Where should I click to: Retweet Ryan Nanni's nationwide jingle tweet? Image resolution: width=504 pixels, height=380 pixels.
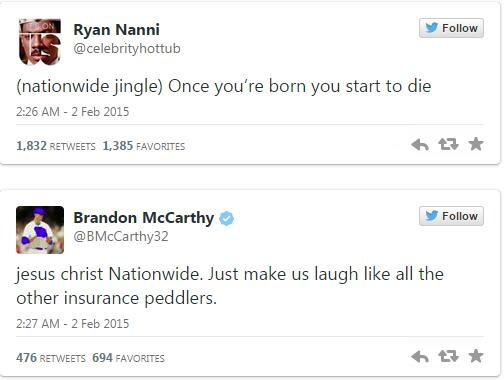(448, 145)
